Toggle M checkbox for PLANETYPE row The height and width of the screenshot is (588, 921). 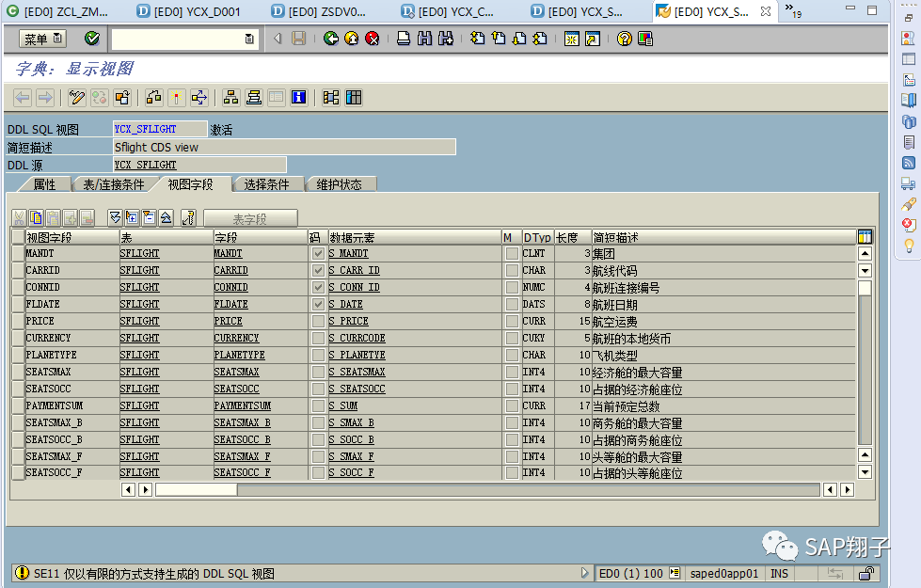pyautogui.click(x=512, y=356)
